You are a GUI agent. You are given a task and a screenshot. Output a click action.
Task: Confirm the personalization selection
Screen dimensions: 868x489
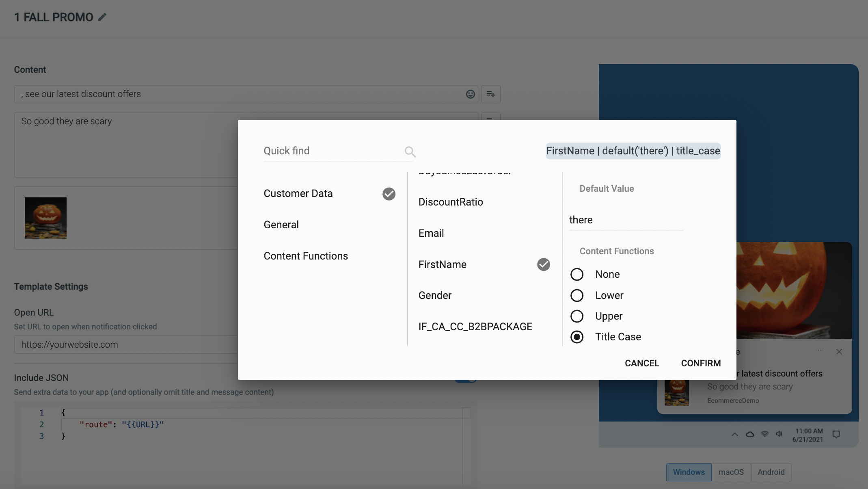pyautogui.click(x=701, y=363)
